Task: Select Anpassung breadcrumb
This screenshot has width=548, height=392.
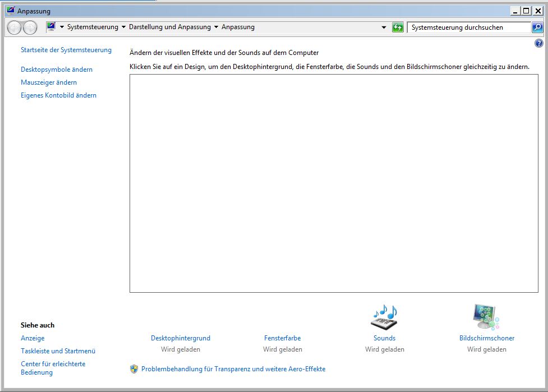Action: [238, 27]
